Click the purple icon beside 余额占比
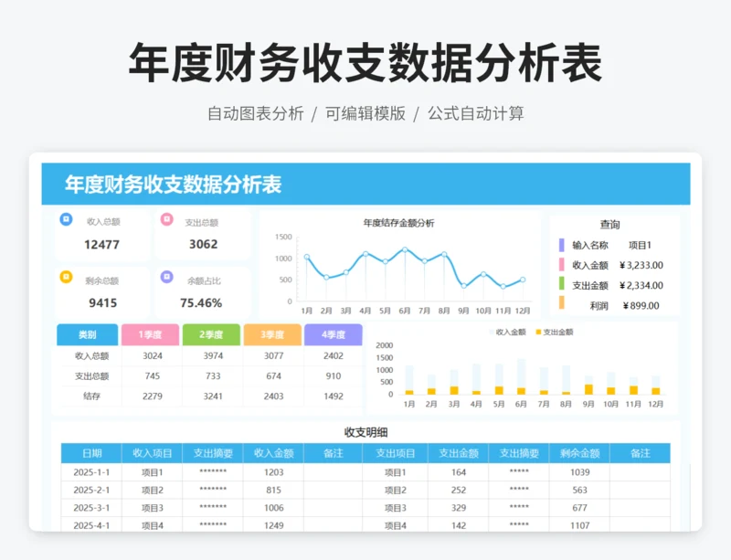This screenshot has width=731, height=560. click(x=167, y=277)
